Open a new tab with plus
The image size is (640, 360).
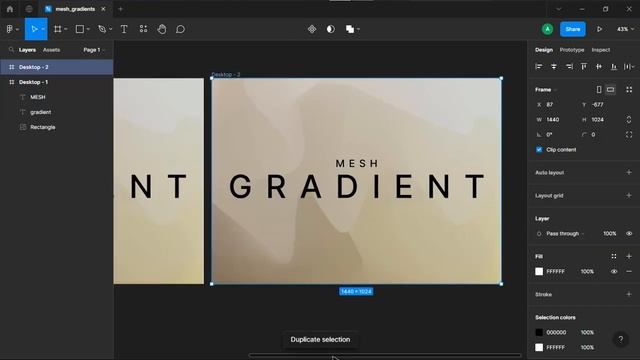click(120, 9)
